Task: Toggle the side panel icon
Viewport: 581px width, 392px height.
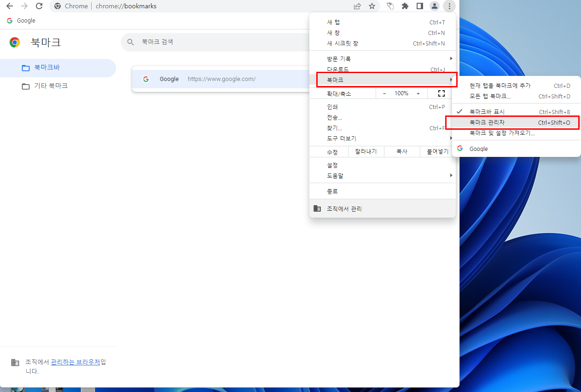Action: (x=420, y=6)
